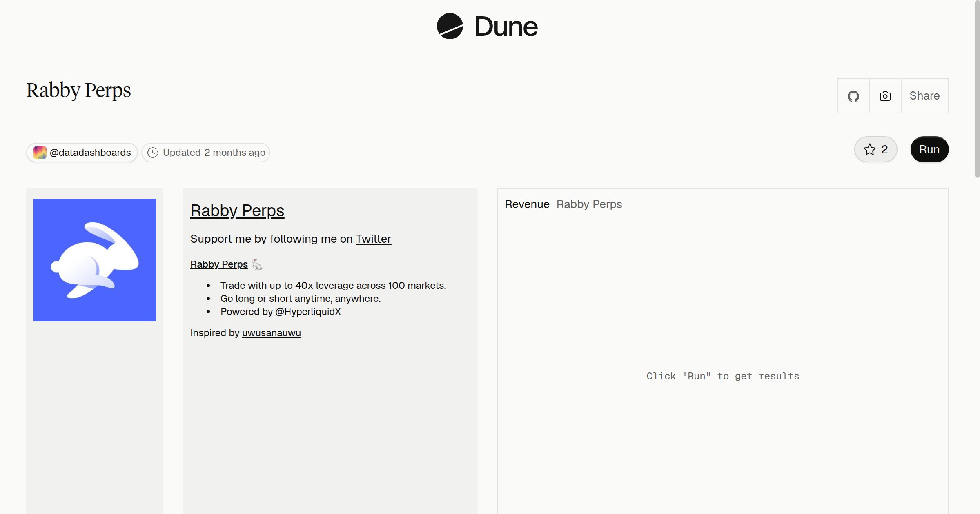Click the clock icon beside Updated
This screenshot has width=980, height=514.
153,153
